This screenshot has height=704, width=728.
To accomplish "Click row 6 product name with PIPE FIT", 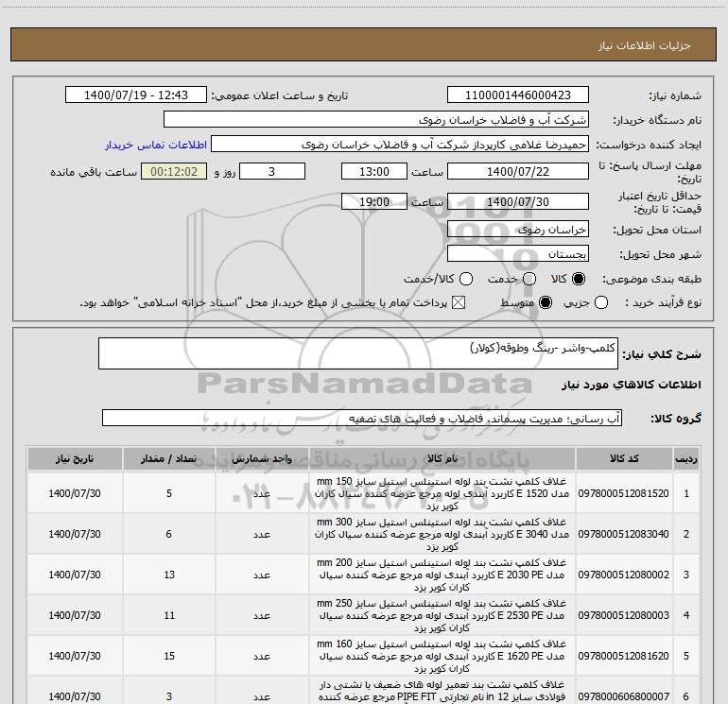I will [442, 692].
